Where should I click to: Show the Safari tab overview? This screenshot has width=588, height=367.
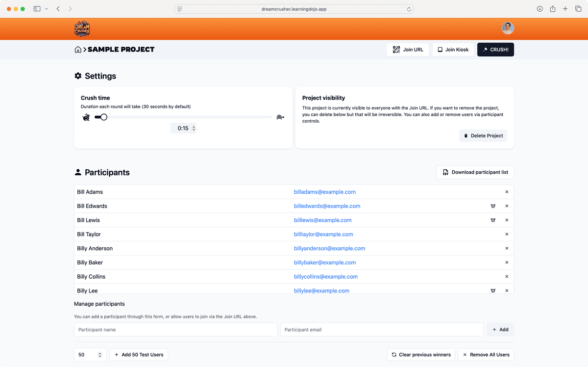click(578, 9)
